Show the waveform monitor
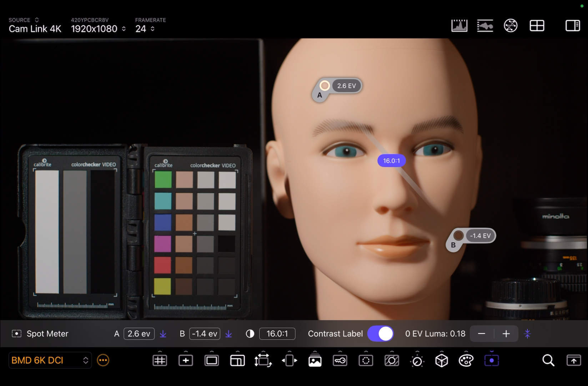This screenshot has height=386, width=588. pos(485,26)
